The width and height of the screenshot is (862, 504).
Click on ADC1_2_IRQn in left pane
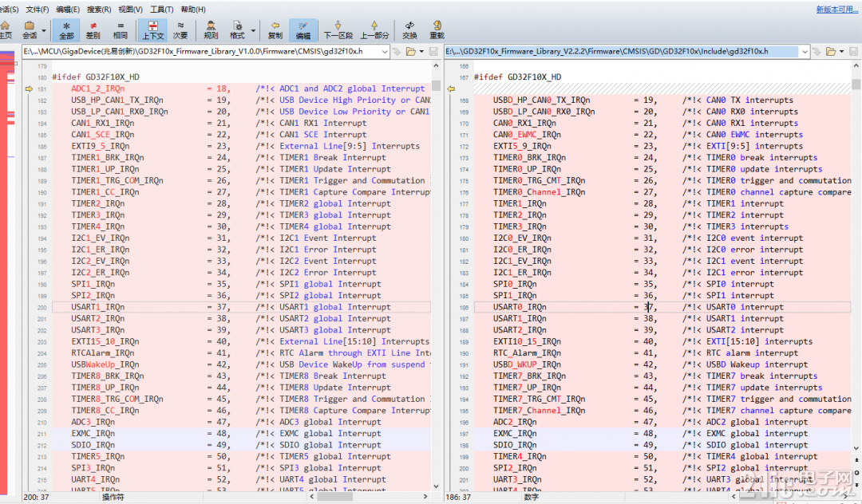pyautogui.click(x=98, y=89)
